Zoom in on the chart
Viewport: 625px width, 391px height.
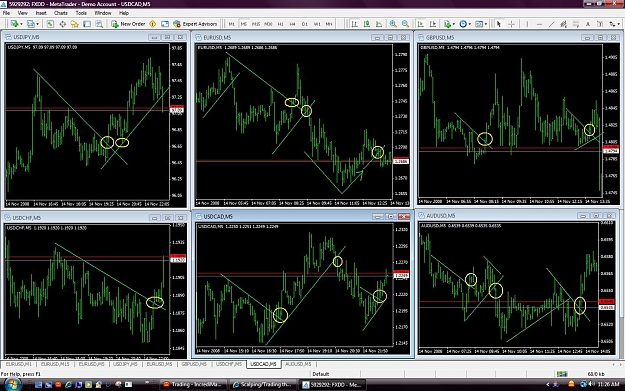point(393,24)
